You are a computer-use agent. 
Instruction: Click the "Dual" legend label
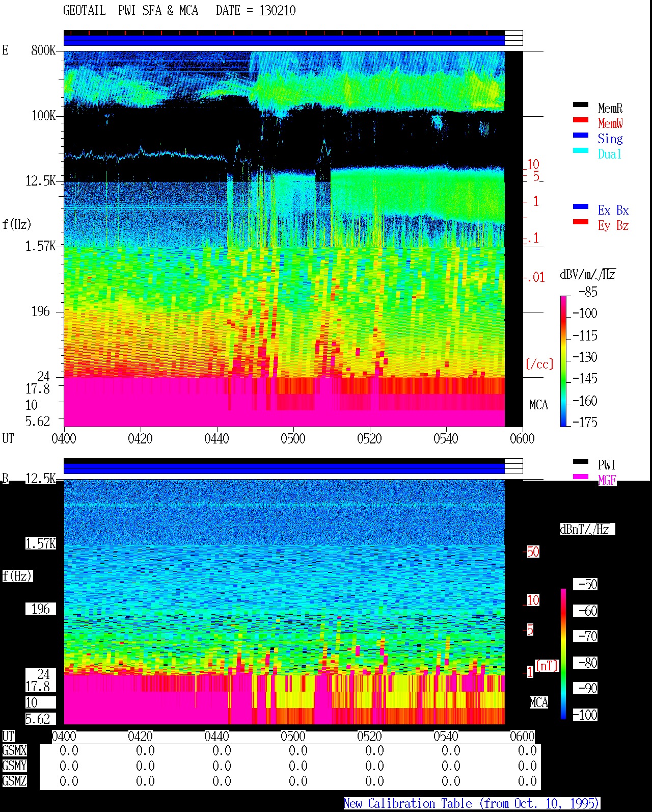610,154
